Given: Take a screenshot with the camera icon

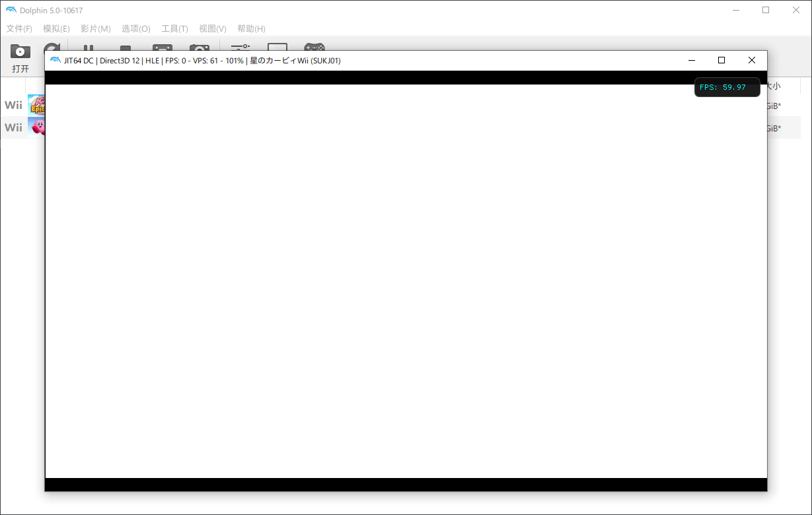Looking at the screenshot, I should pos(199,48).
